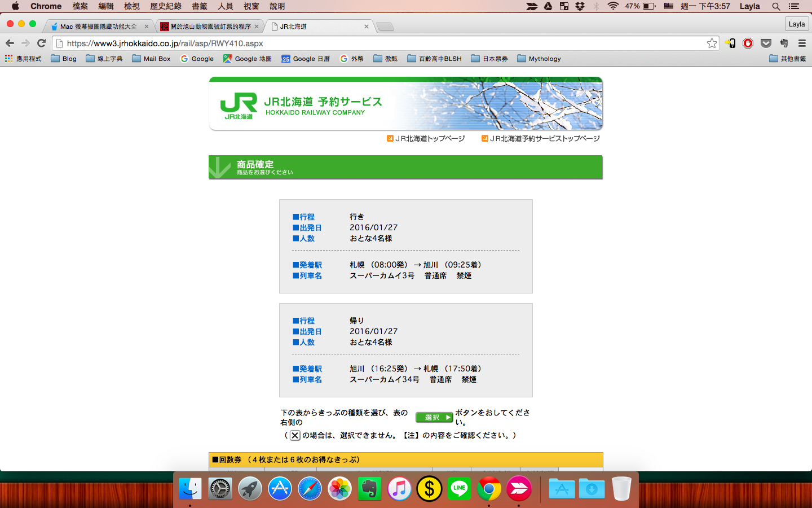Open the 書籤 menu in menu bar
This screenshot has width=812, height=508.
(200, 6)
